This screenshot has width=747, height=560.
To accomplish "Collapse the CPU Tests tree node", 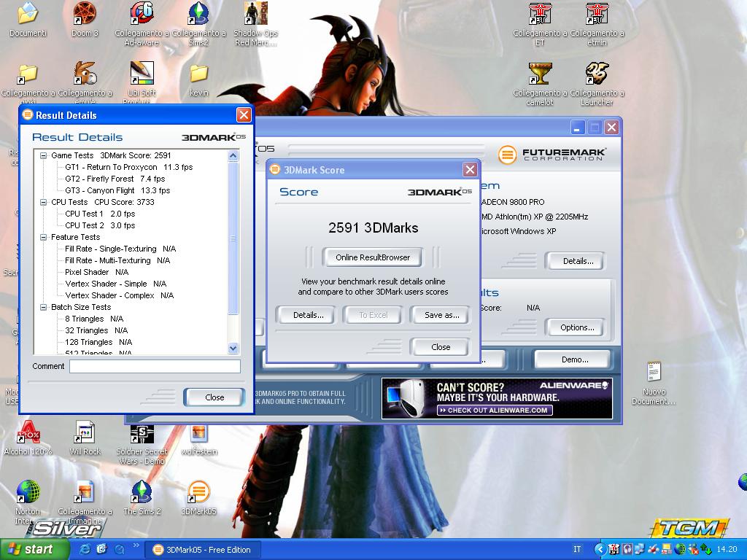I will [x=44, y=202].
